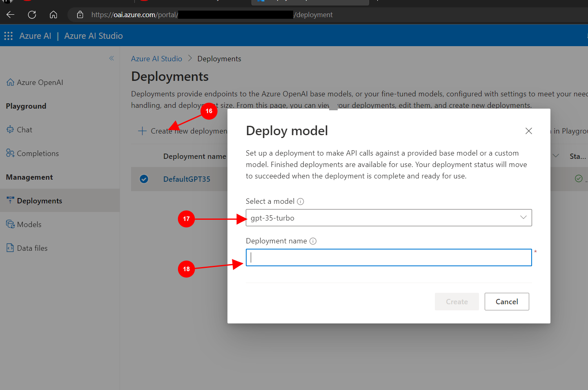
Task: Click the site lock icon in address bar
Action: point(80,15)
